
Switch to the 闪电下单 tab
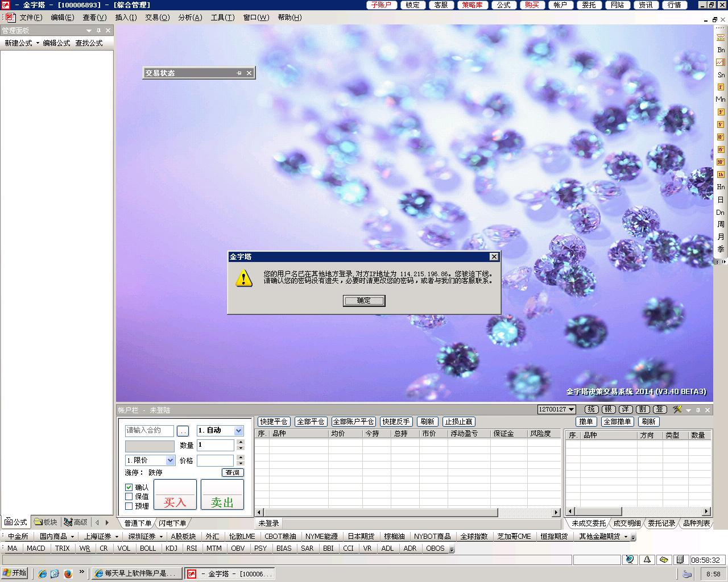pyautogui.click(x=172, y=523)
